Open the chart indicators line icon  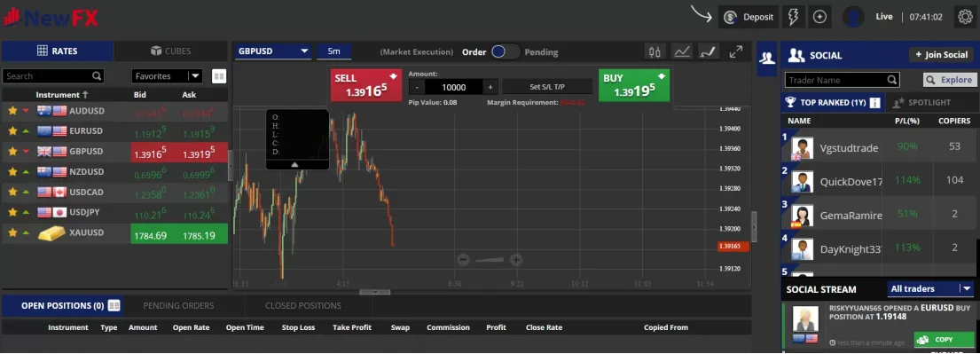click(x=682, y=52)
